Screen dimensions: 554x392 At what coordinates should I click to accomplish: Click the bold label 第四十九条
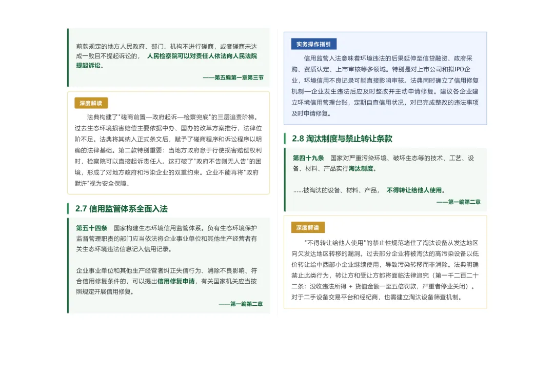coord(308,158)
